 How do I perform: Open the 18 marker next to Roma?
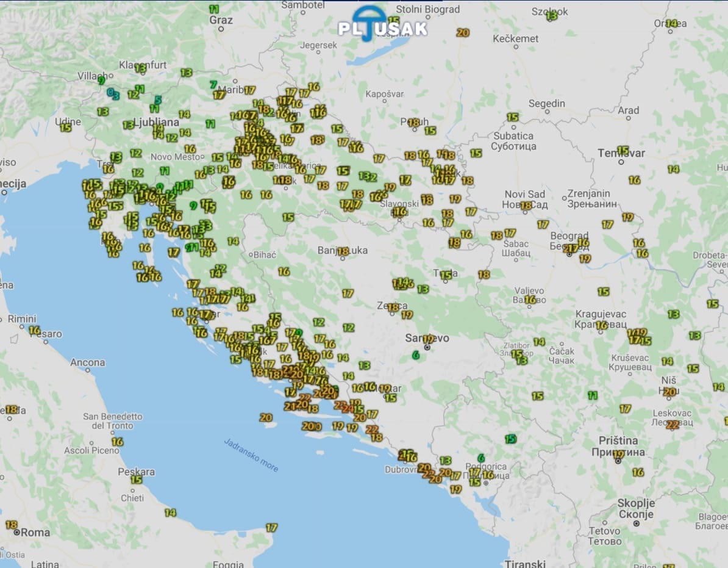[11, 525]
